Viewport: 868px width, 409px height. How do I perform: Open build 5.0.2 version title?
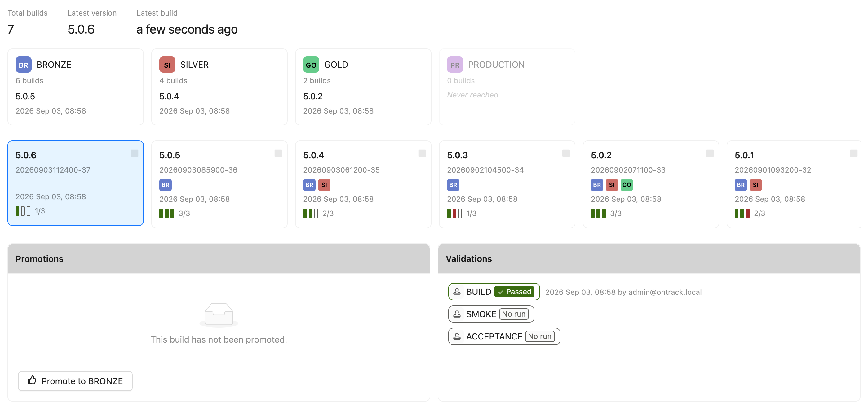click(601, 155)
